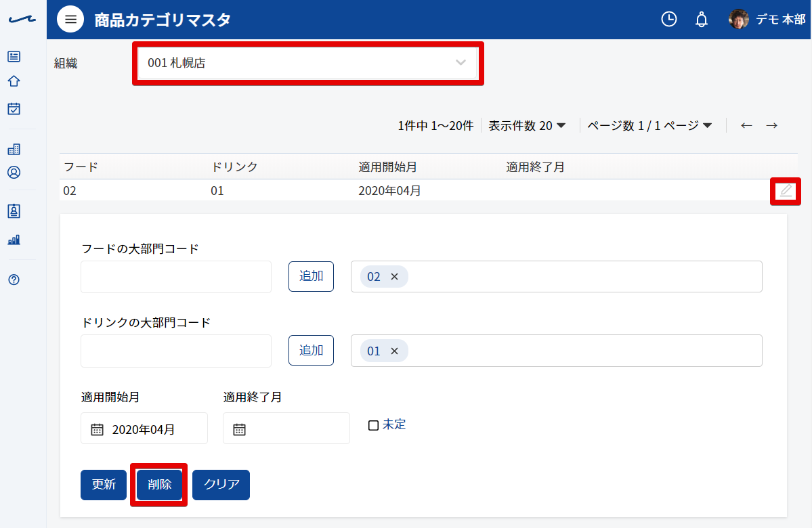Click the ドリンク column header
The image size is (812, 528).
coord(234,167)
